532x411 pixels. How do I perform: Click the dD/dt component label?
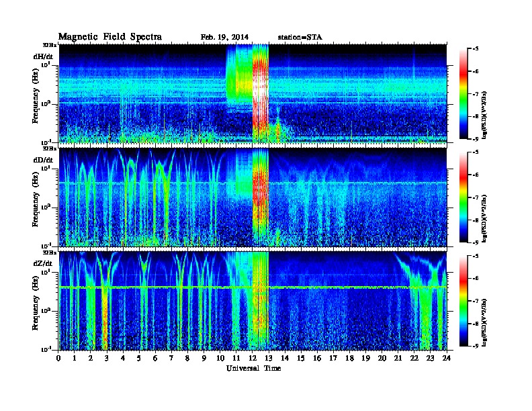click(43, 160)
